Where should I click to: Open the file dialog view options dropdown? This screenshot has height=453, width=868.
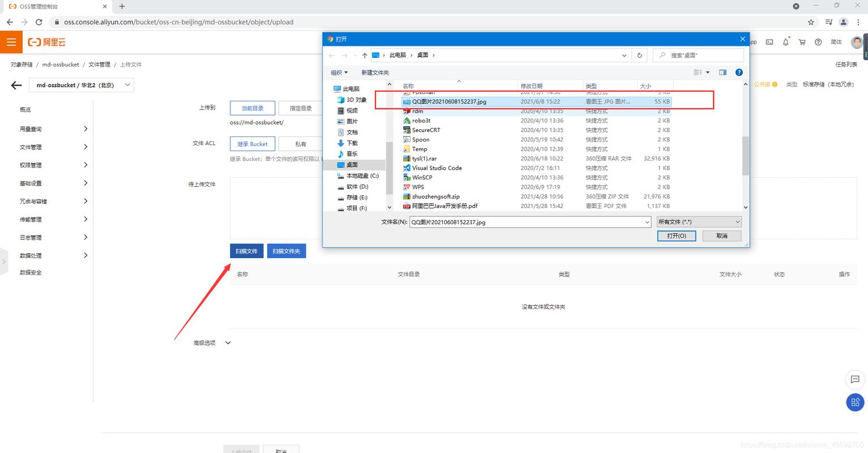[x=708, y=72]
